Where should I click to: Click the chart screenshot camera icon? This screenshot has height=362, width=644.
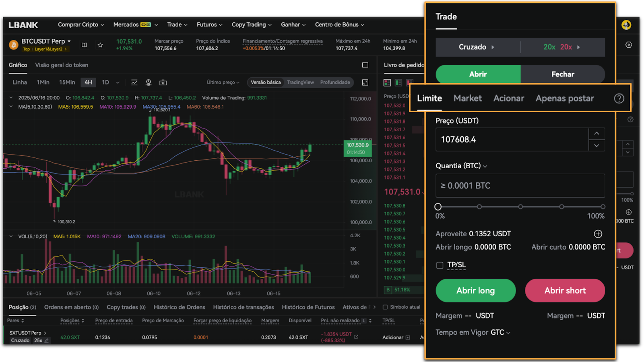coord(163,83)
